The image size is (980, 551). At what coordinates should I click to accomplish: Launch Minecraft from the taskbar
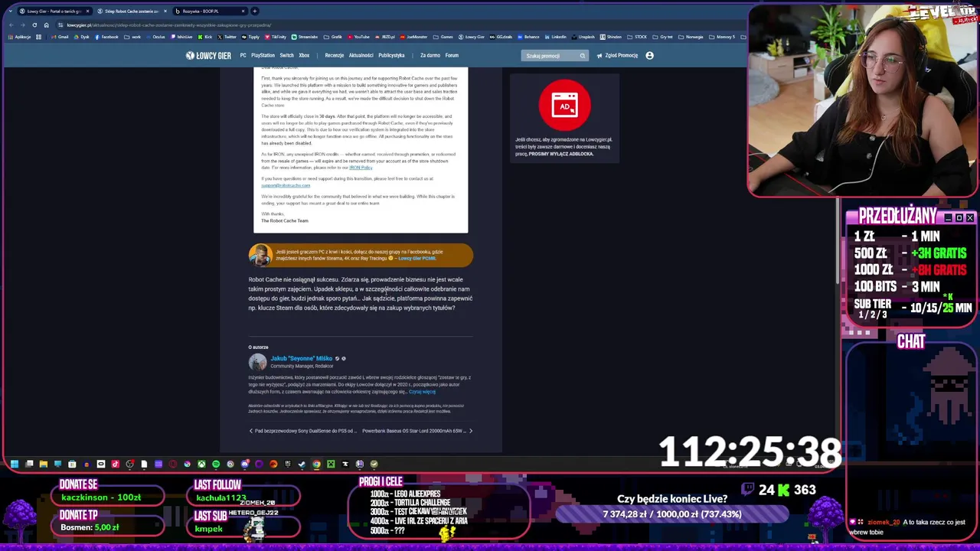tap(331, 464)
